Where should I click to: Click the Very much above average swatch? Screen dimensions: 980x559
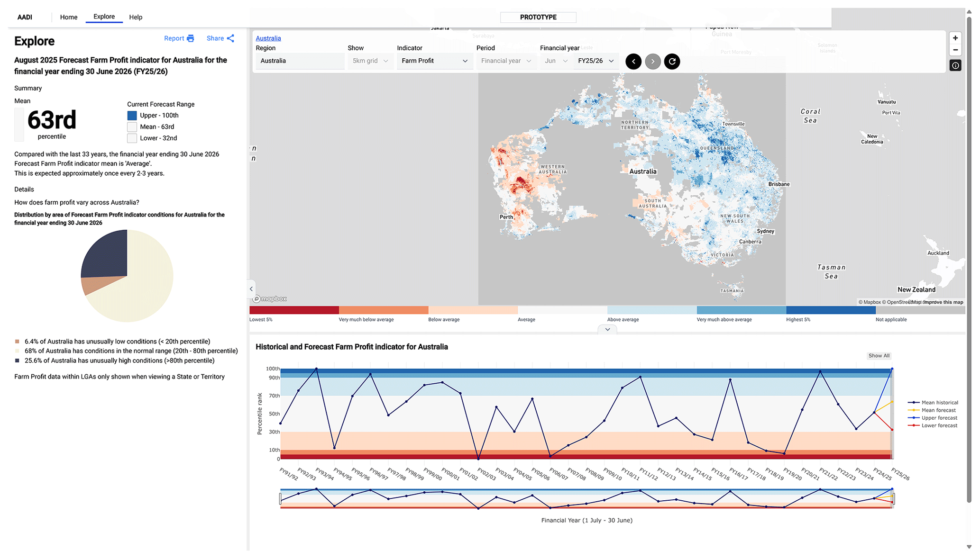pyautogui.click(x=742, y=310)
